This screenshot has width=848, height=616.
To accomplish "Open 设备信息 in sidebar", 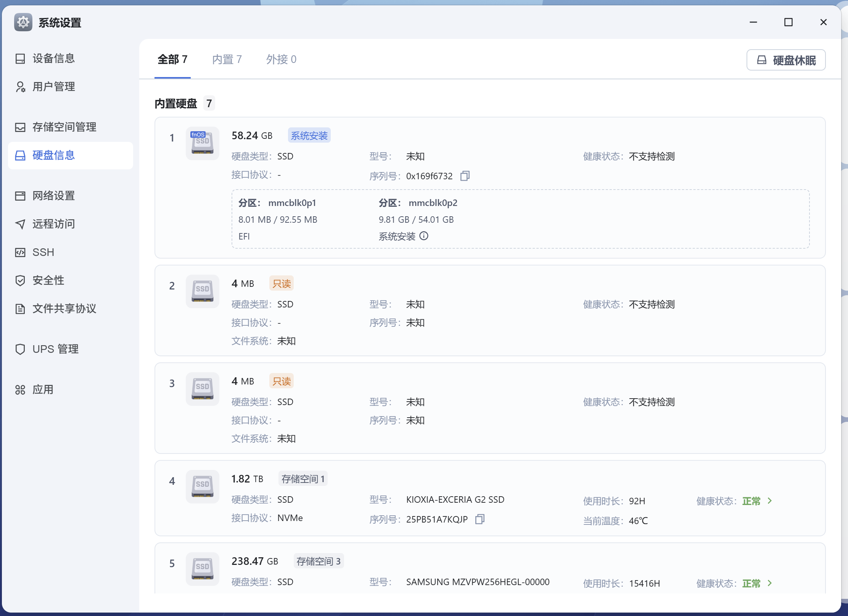I will [53, 58].
